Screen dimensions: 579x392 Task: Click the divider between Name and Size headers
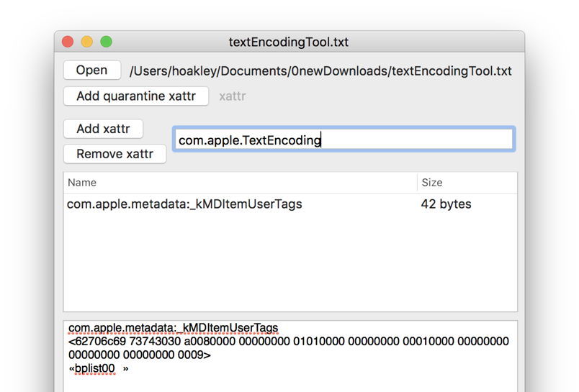417,183
